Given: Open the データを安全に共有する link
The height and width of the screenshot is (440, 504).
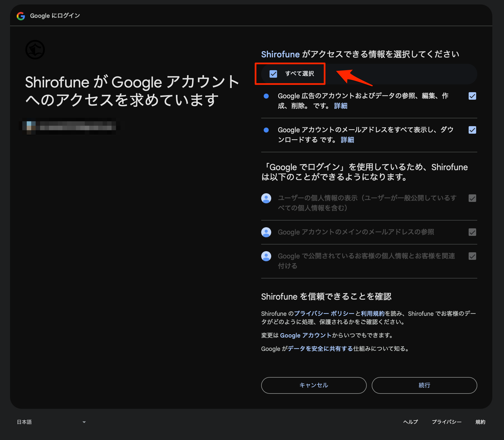Looking at the screenshot, I should 320,349.
